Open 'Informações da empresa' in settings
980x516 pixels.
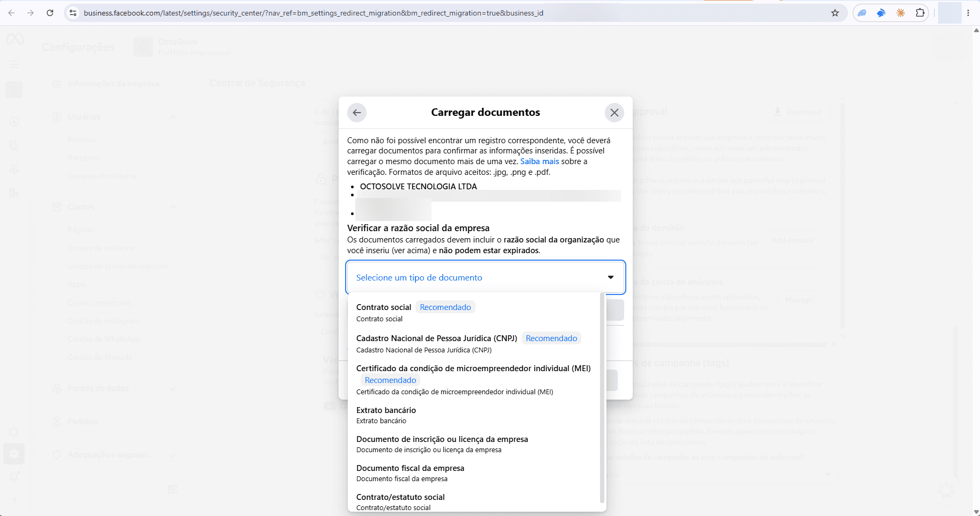113,84
